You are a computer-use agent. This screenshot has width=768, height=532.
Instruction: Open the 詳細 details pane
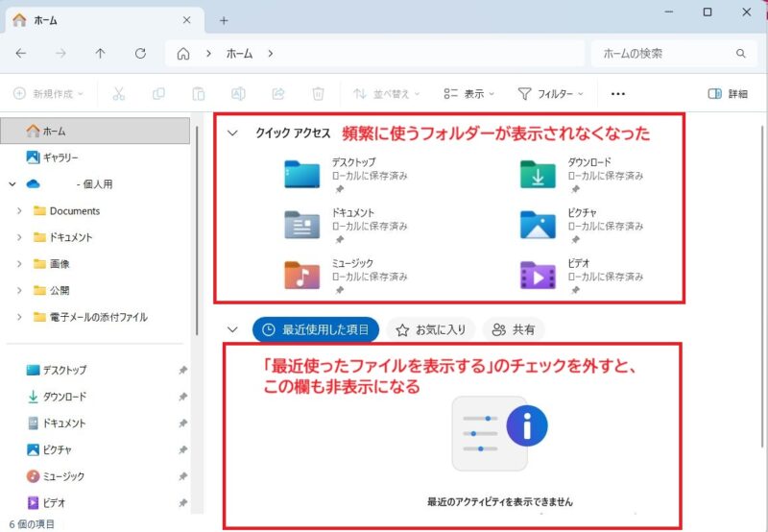[728, 93]
